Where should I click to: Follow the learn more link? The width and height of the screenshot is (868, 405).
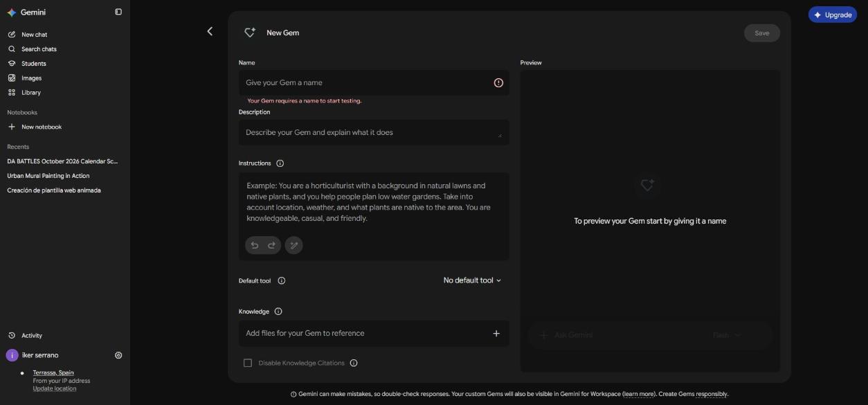(638, 394)
